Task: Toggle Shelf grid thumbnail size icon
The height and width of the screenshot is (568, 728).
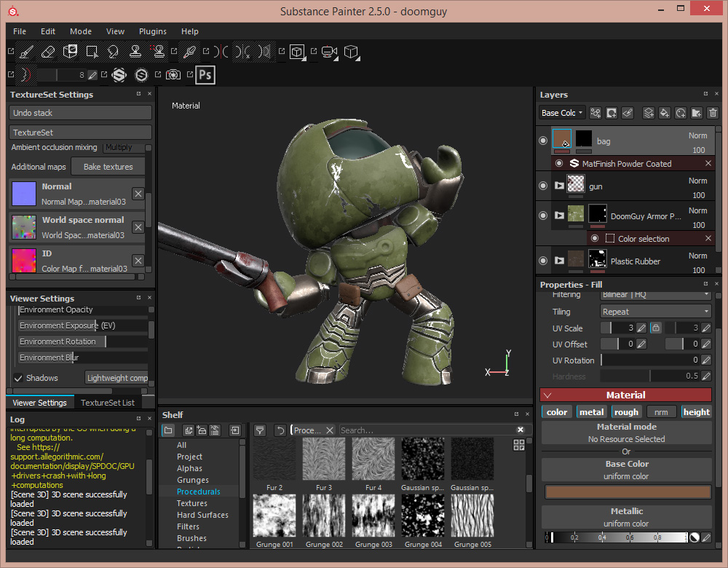Action: [x=519, y=445]
